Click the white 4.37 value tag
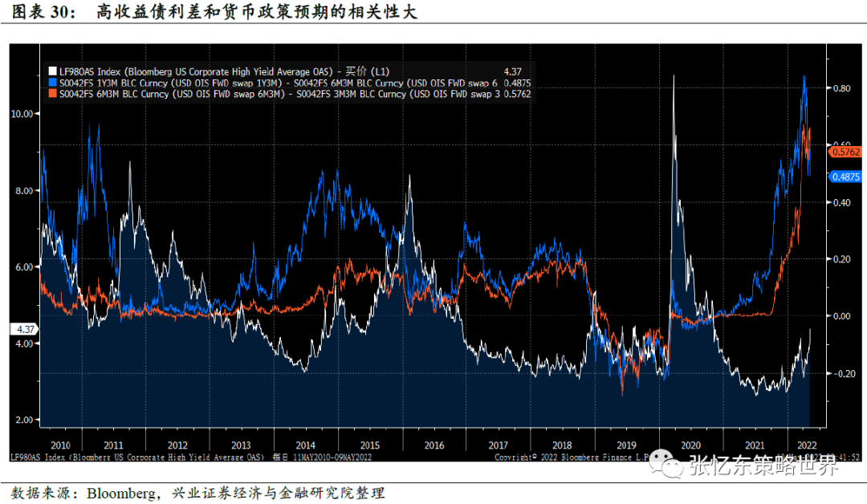 pyautogui.click(x=24, y=329)
